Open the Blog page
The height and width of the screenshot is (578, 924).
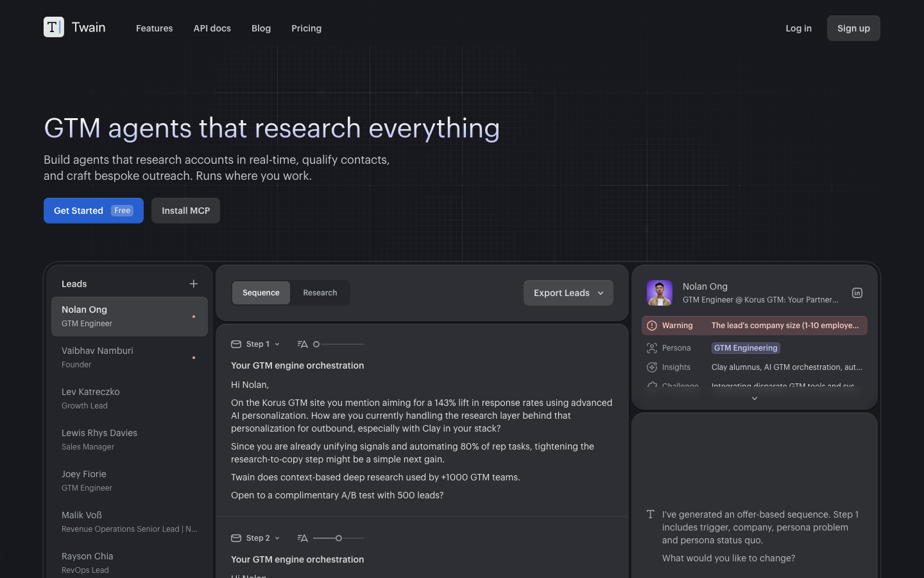tap(261, 28)
